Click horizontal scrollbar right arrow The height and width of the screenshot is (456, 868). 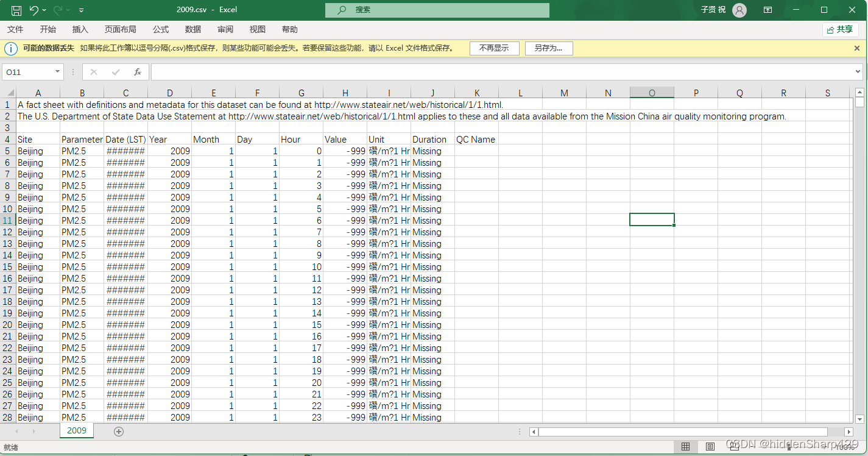(x=849, y=432)
